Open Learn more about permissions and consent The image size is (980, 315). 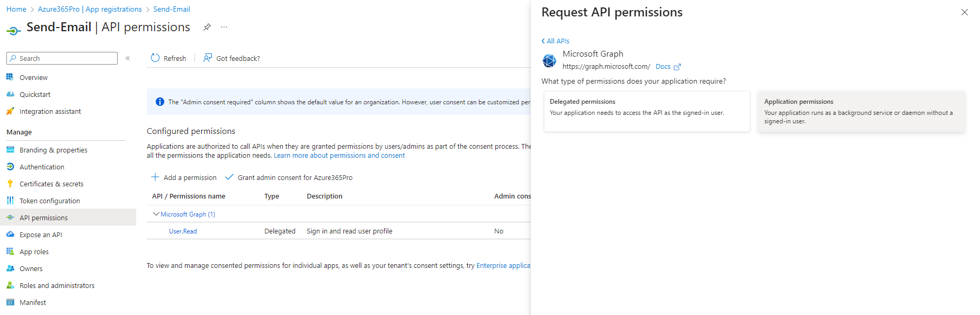pos(339,156)
